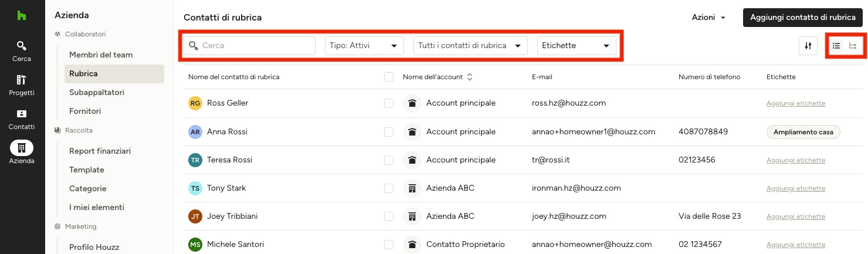
Task: Switch to hierarchy tree view icon
Action: tap(853, 46)
